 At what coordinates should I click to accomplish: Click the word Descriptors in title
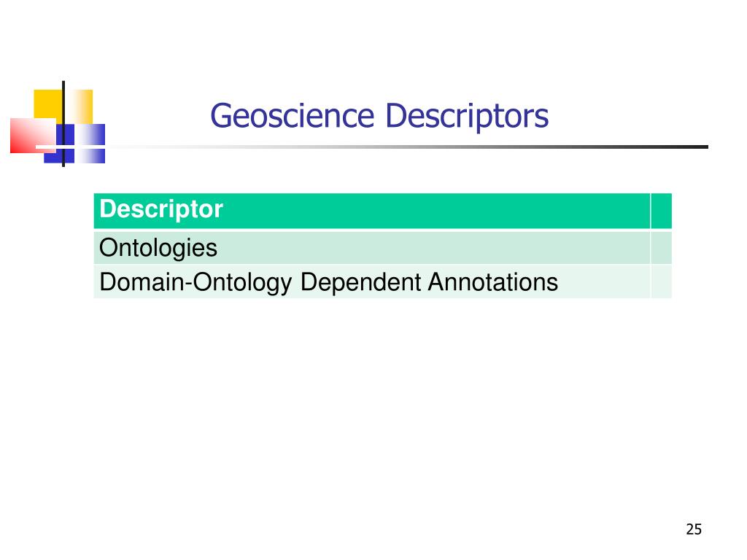(x=467, y=116)
